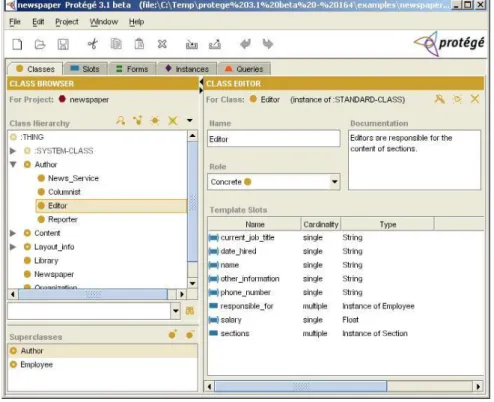This screenshot has width=494, height=402.
Task: Select Employee in the Superclasses list
Action: pos(102,365)
